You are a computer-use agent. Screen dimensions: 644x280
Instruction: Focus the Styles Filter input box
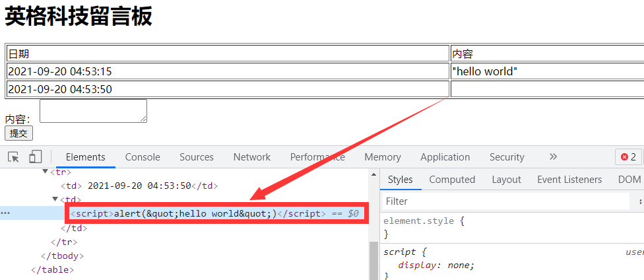pos(505,201)
